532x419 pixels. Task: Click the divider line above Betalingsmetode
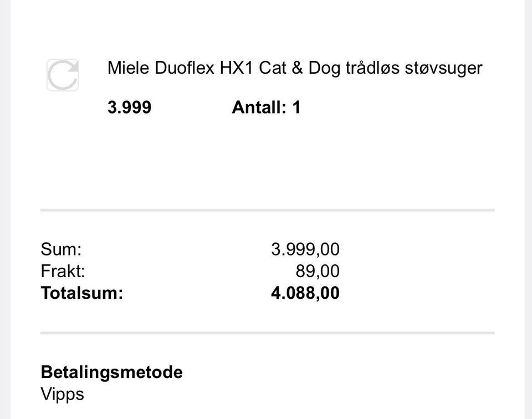pyautogui.click(x=267, y=333)
